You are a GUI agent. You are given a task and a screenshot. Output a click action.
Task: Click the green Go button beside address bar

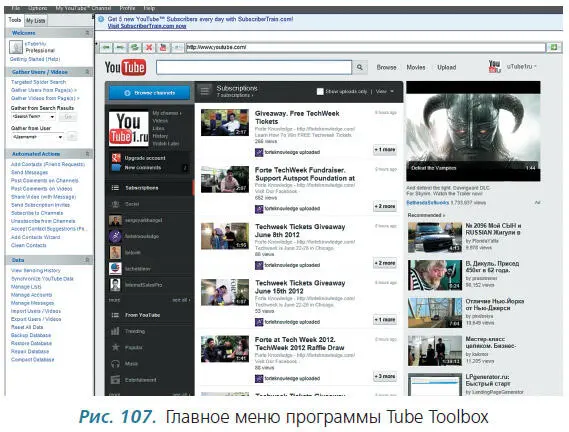pos(554,47)
